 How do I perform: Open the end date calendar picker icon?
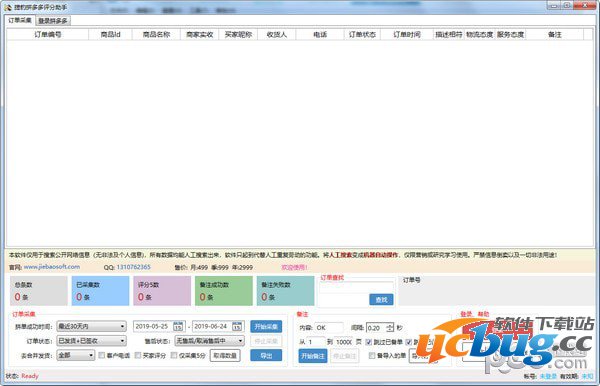click(237, 326)
